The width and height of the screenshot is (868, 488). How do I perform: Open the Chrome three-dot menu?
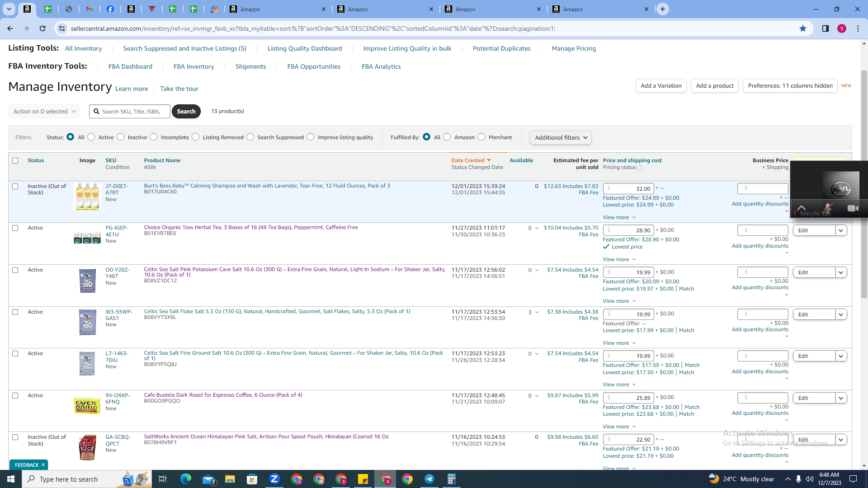pyautogui.click(x=858, y=28)
